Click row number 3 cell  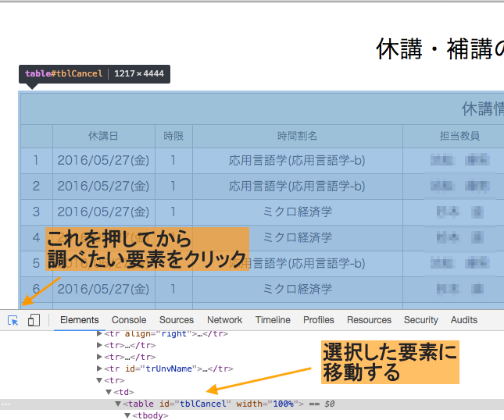pos(36,212)
